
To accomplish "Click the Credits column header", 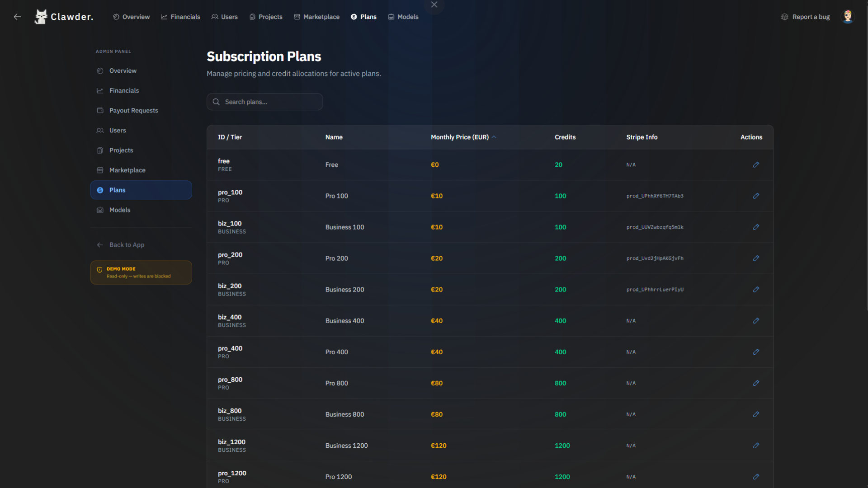I will pos(565,137).
